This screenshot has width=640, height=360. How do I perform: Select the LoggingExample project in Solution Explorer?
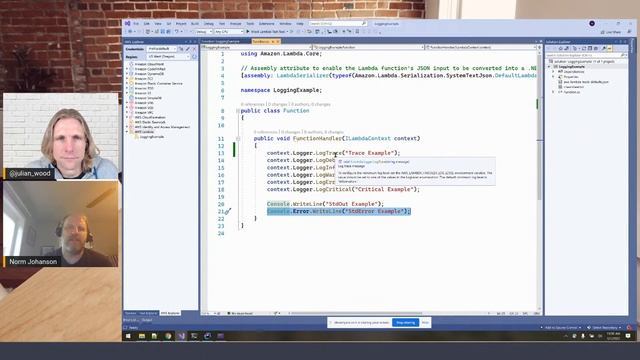click(x=571, y=67)
